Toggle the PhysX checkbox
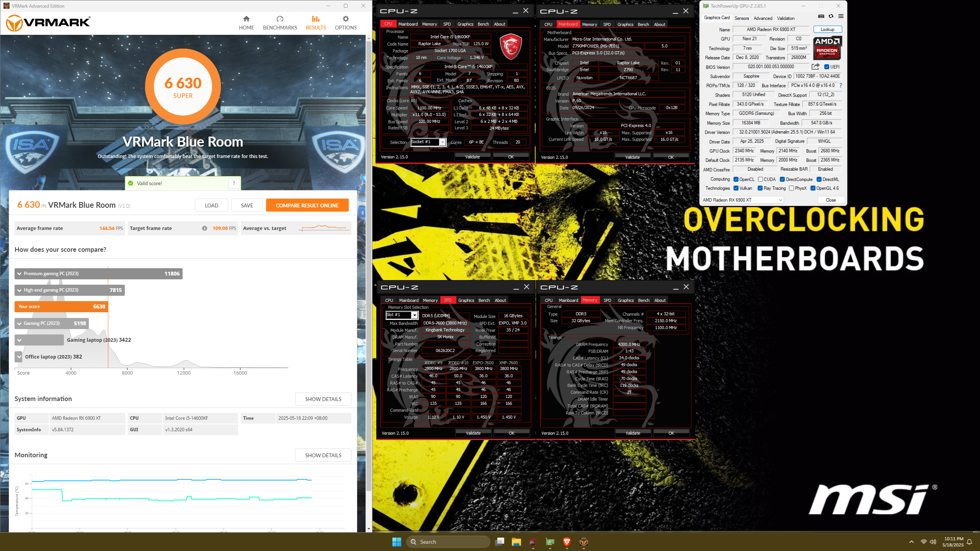980x551 pixels. [791, 188]
